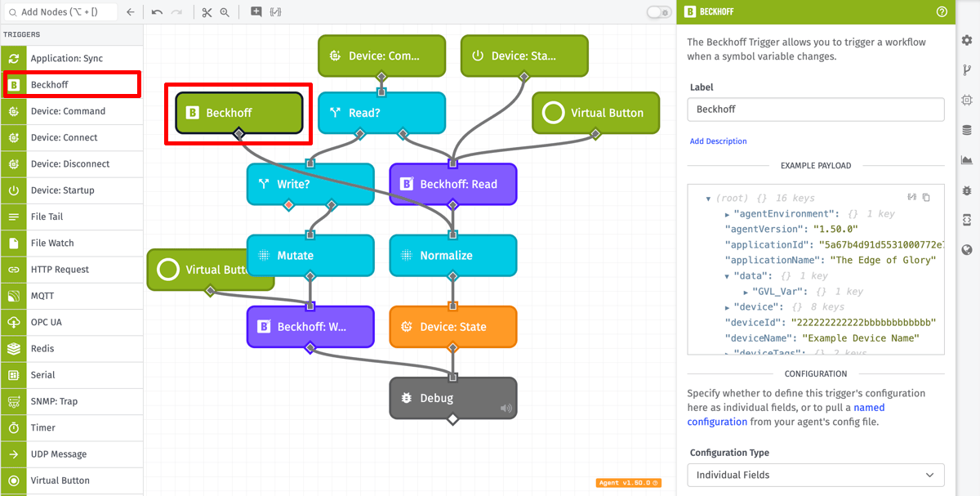Click the Agent v1.50.0 badge
The height and width of the screenshot is (496, 980).
tap(628, 483)
